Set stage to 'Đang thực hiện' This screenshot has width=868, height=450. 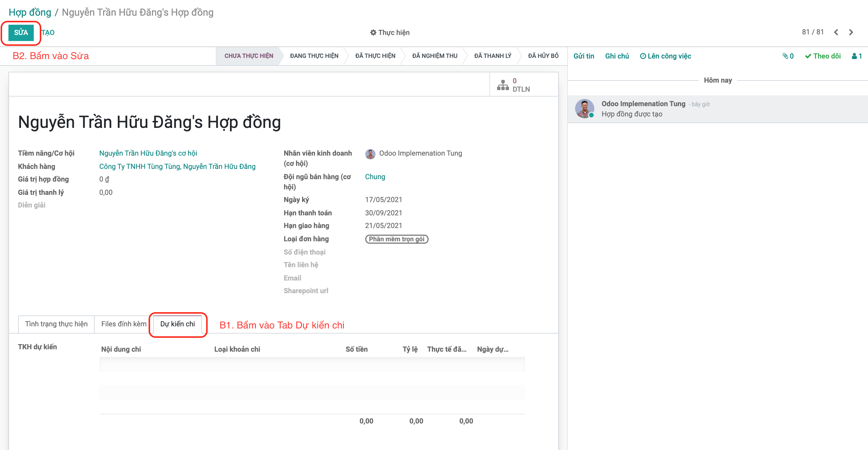[x=314, y=55]
